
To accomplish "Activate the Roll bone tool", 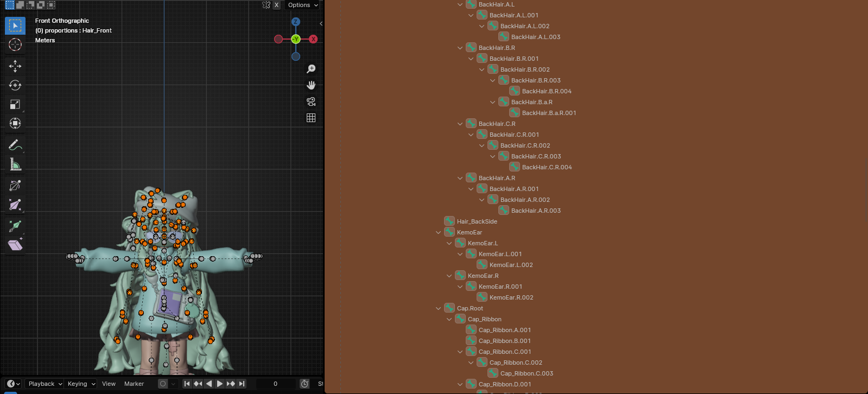I will 15,186.
